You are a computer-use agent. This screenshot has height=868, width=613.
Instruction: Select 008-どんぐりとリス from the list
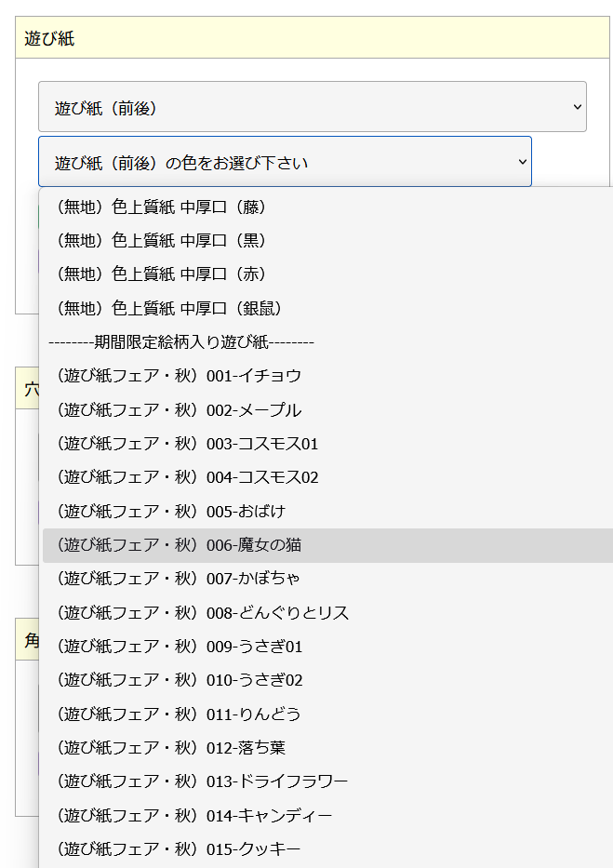[x=203, y=613]
